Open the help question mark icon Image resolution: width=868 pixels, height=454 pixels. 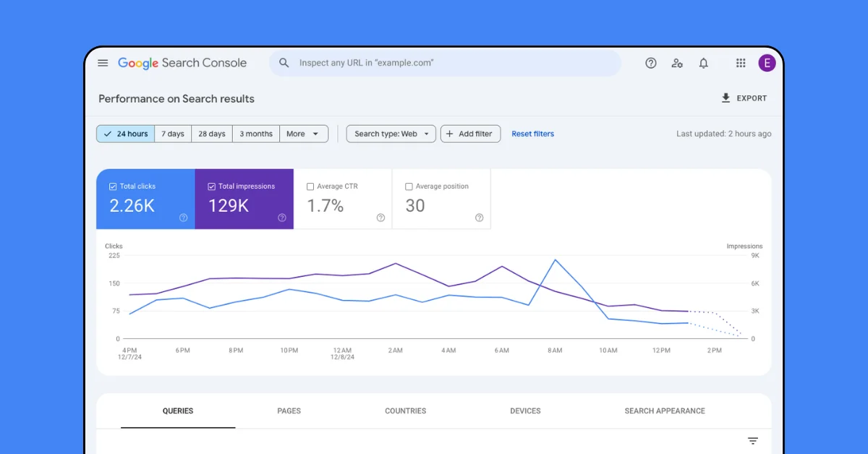[x=651, y=63]
